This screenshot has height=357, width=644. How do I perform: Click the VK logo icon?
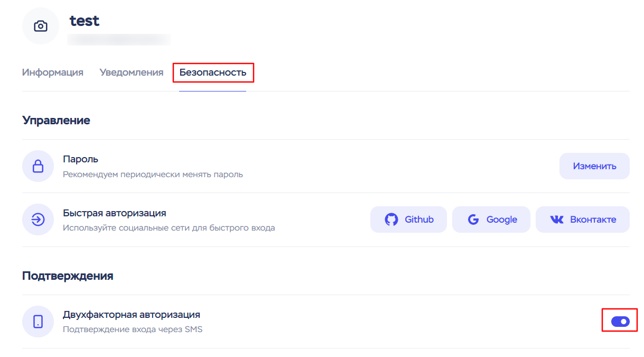click(557, 219)
